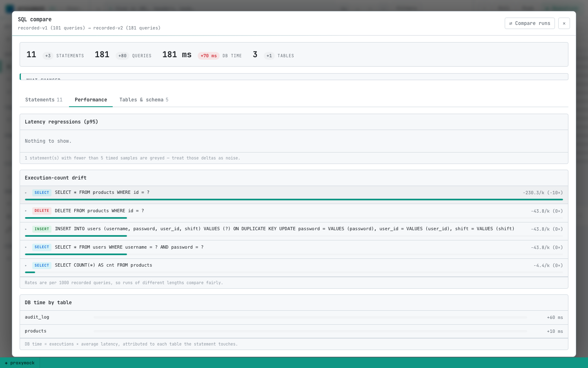
Task: Click the +60 ms value for audit_log
Action: pos(555,317)
